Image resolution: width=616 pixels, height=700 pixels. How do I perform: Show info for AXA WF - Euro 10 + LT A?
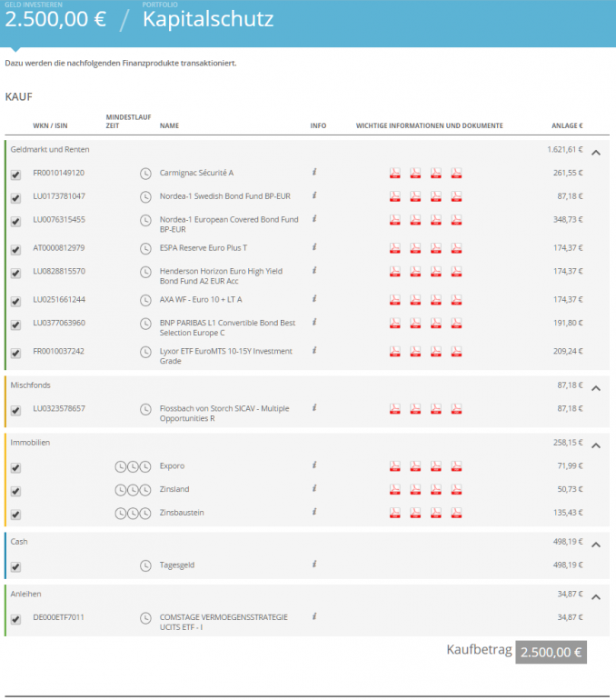(314, 299)
